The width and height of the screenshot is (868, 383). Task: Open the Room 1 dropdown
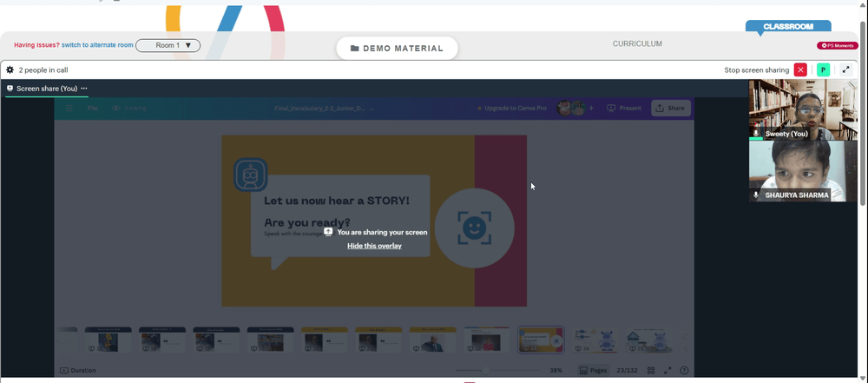click(168, 45)
